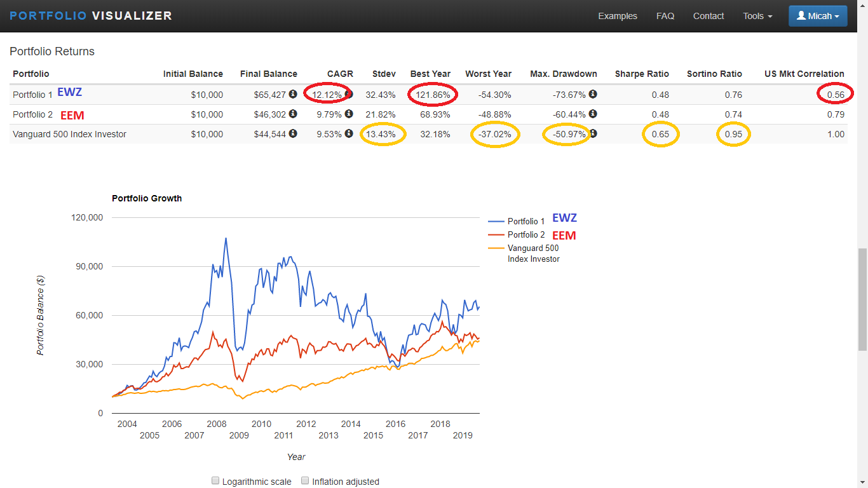
Task: Click the US Mkt Correlation column header
Action: click(804, 74)
